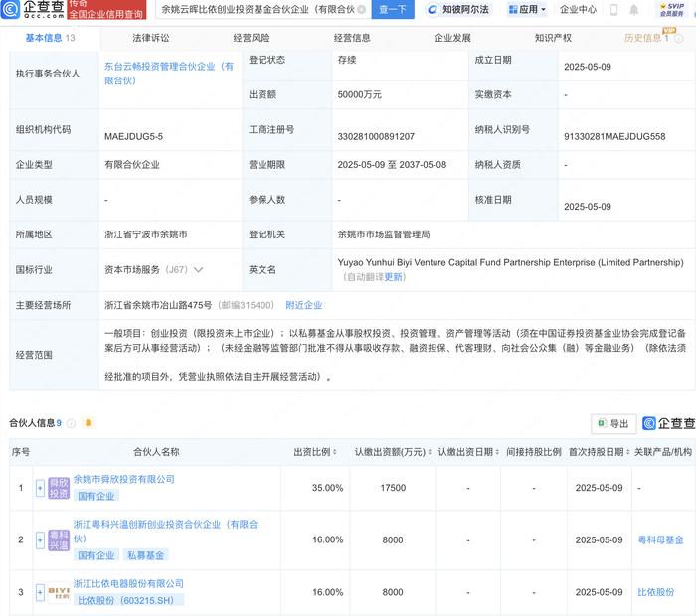Click 国有企业 tag under 浙江粤科兴温
Viewport: 696px width, 616px height.
click(x=96, y=555)
